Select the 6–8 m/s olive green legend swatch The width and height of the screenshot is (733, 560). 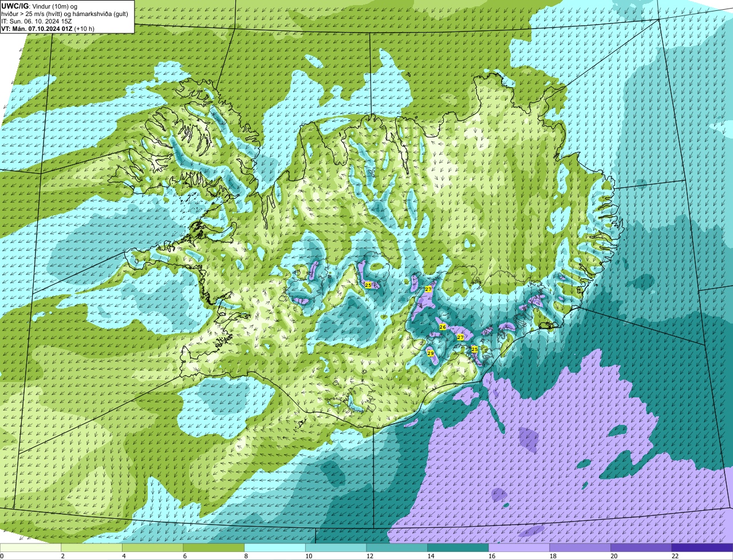(214, 548)
